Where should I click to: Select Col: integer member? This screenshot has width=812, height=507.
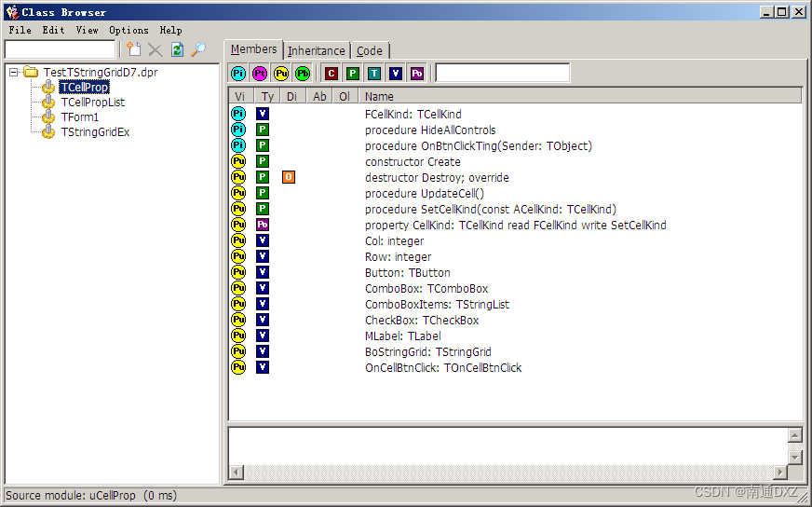pos(395,241)
